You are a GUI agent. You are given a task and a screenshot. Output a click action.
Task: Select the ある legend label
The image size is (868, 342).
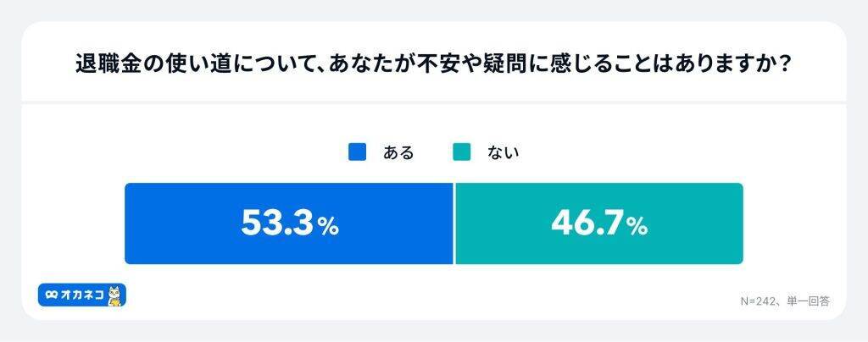coord(398,153)
